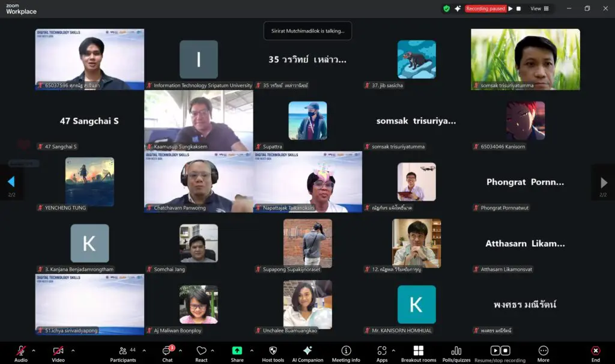This screenshot has width=615, height=364.
Task: Go to next gallery page right arrow
Action: point(603,182)
